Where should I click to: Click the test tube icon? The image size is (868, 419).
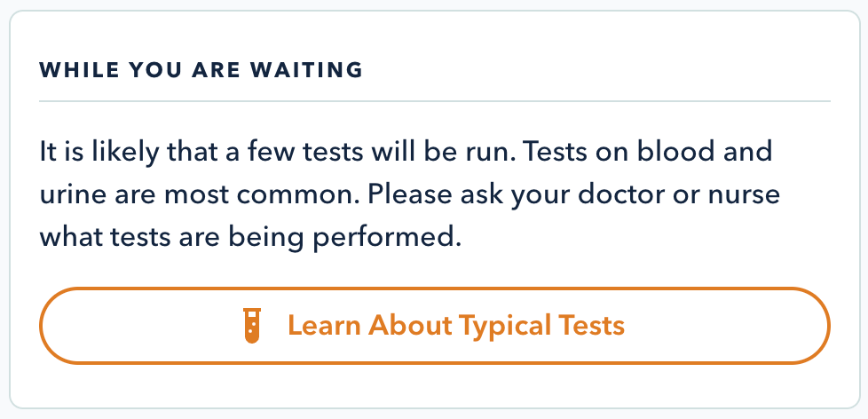tap(254, 325)
